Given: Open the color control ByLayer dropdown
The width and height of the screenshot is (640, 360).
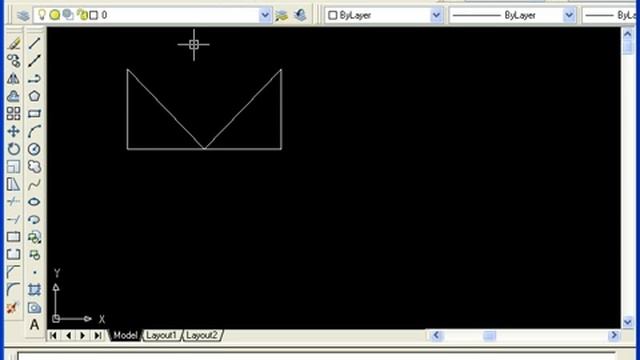Looking at the screenshot, I should pyautogui.click(x=436, y=16).
